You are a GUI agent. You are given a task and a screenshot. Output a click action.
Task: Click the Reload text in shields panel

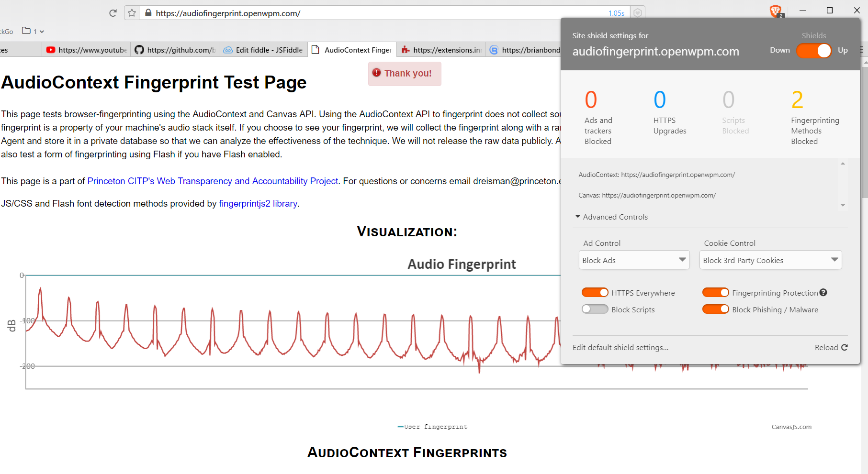[x=826, y=347]
